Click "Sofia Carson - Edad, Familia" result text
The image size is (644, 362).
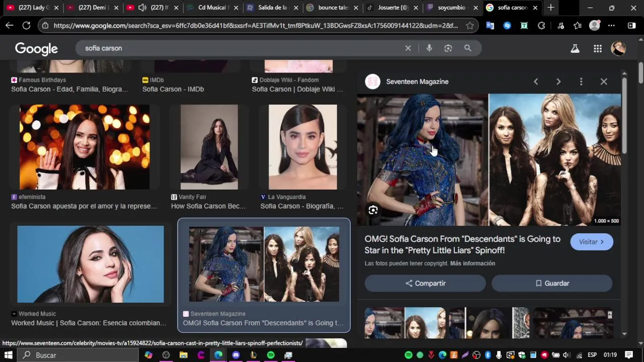(69, 89)
